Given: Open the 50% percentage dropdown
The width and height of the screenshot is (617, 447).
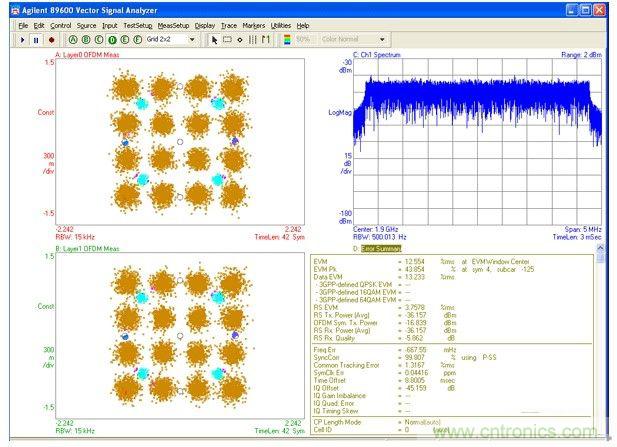Looking at the screenshot, I should point(304,39).
